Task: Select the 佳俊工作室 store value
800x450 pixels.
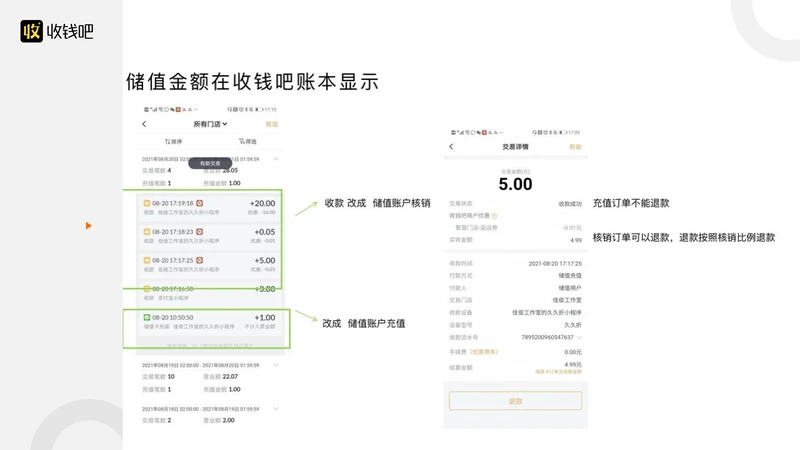Action: [x=567, y=300]
